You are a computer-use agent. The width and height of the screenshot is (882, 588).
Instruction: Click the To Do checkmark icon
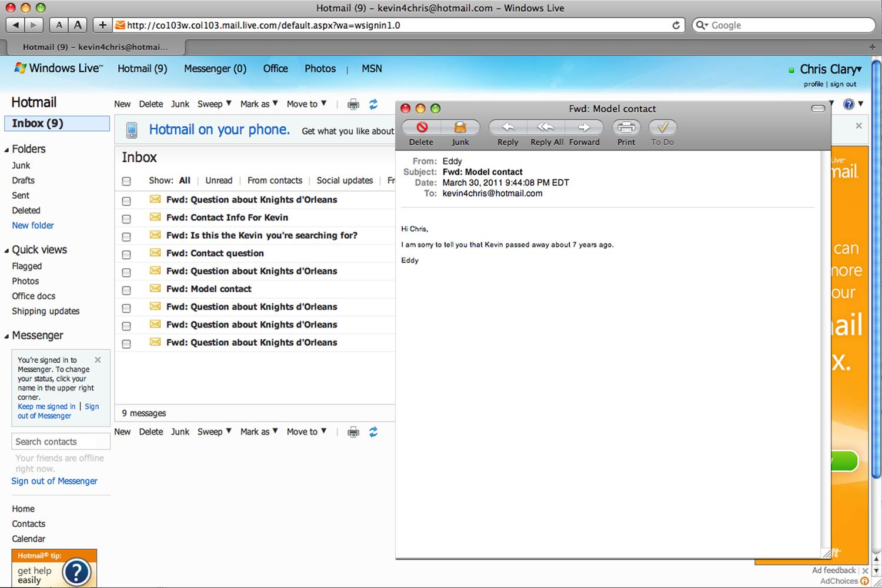pyautogui.click(x=663, y=128)
